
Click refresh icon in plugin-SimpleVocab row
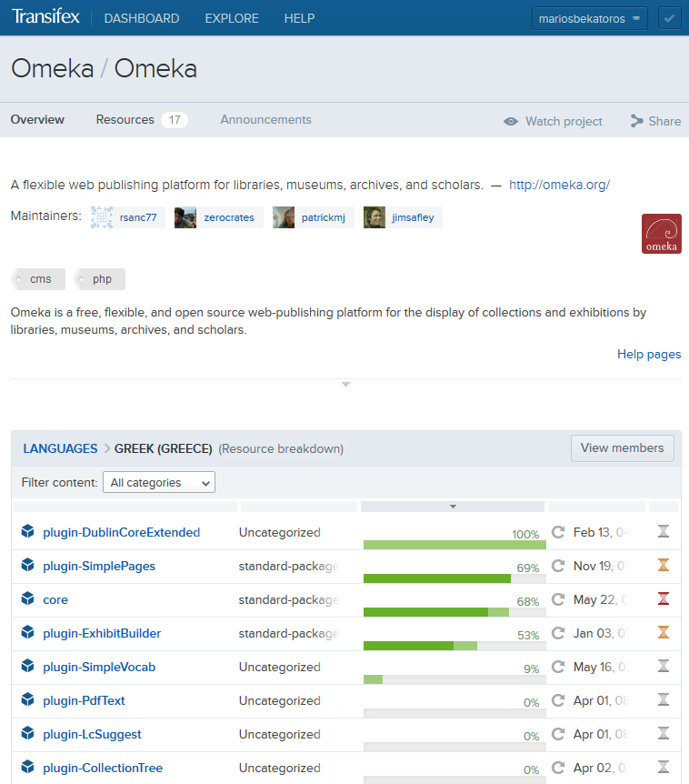[x=558, y=667]
